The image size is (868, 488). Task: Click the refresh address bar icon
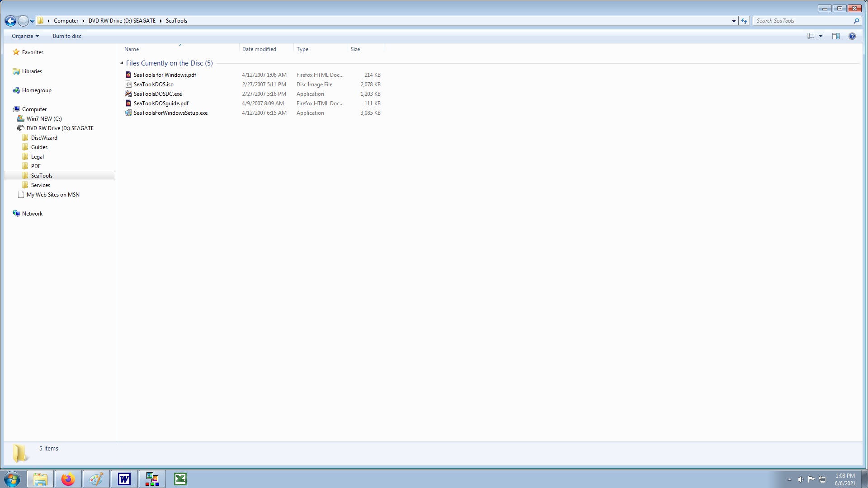[744, 21]
